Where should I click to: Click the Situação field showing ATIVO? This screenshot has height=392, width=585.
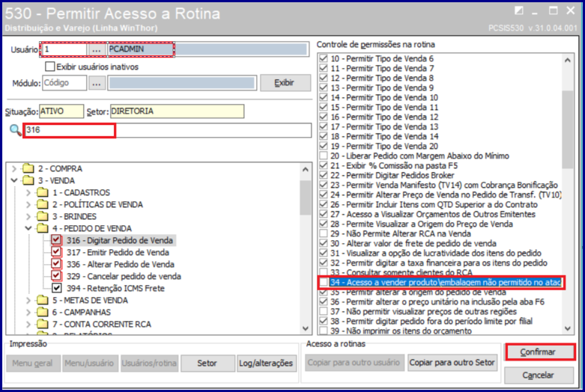pos(61,111)
